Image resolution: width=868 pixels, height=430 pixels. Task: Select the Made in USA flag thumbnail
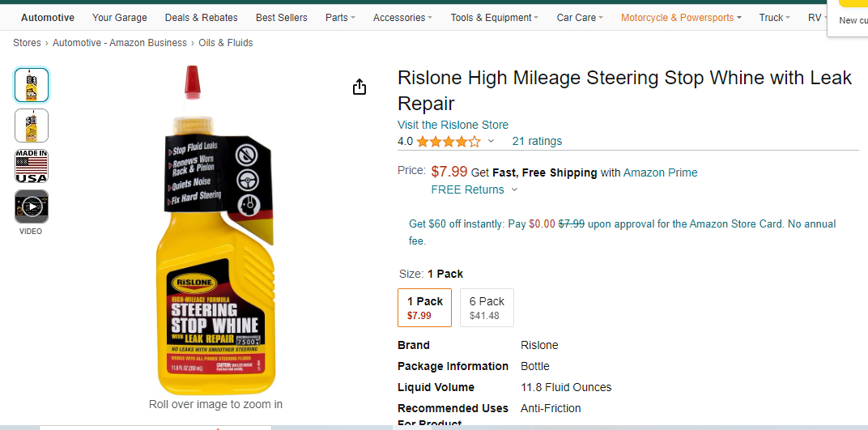[32, 166]
